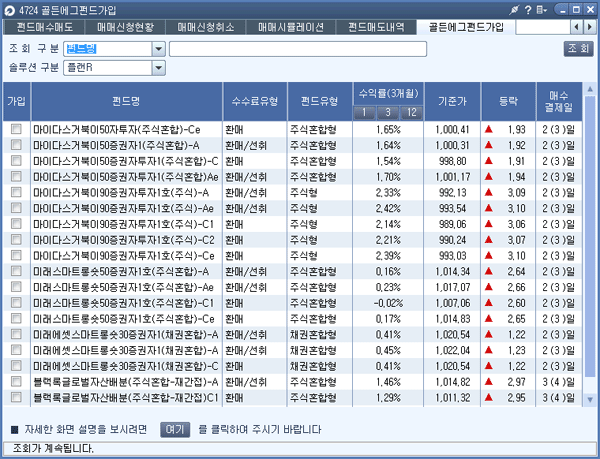The height and width of the screenshot is (459, 600).
Task: Click the fund name 마이다스거북이90증권자투자1호(주식)-Ae
Action: [123, 208]
